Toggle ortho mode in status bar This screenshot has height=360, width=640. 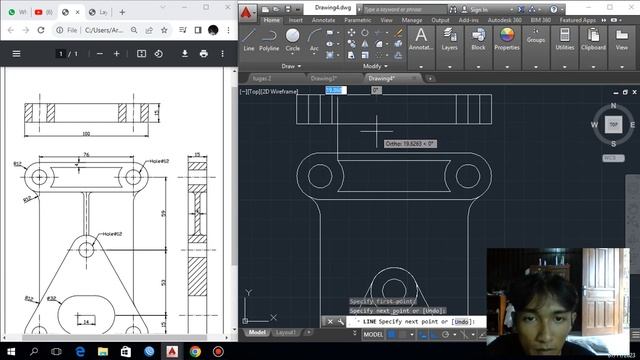pos(434,335)
